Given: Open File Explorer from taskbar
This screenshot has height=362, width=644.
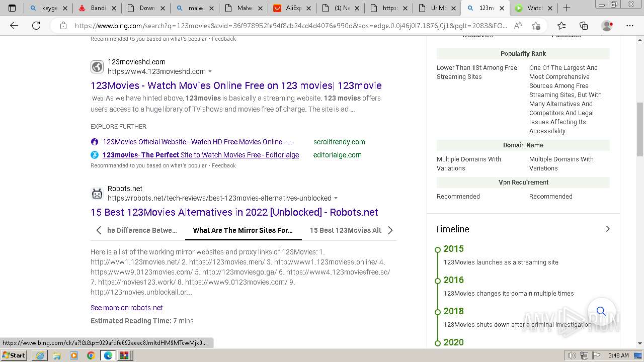Looking at the screenshot, I should tap(57, 355).
